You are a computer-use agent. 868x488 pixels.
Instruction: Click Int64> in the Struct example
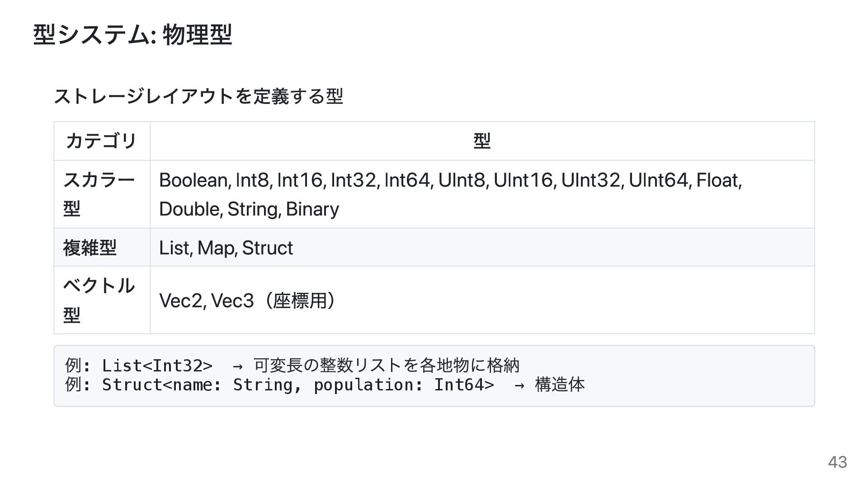point(464,385)
